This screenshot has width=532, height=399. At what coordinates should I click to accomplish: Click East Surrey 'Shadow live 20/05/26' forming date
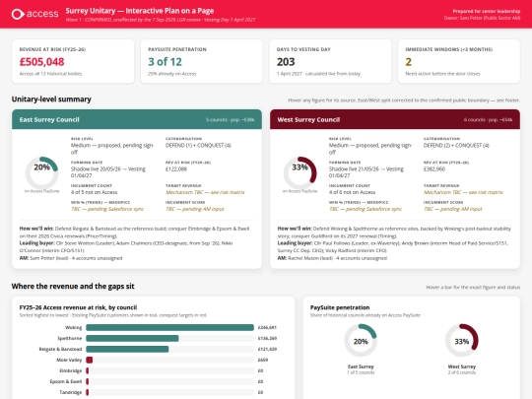coord(108,172)
